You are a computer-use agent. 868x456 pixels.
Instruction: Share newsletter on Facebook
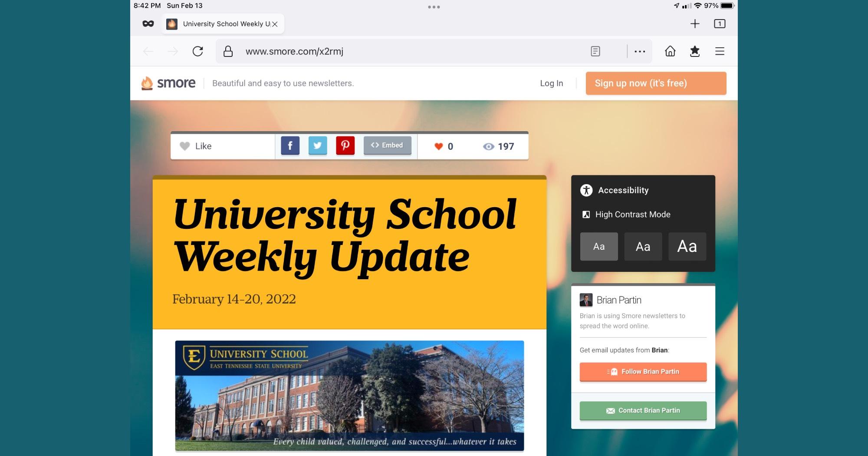(x=290, y=146)
